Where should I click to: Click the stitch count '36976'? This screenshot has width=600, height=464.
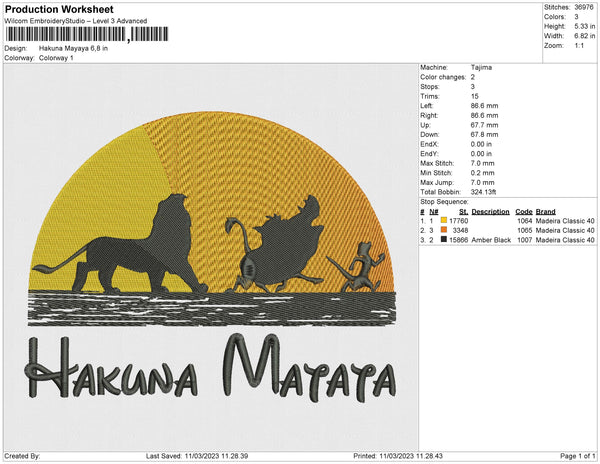coord(584,7)
